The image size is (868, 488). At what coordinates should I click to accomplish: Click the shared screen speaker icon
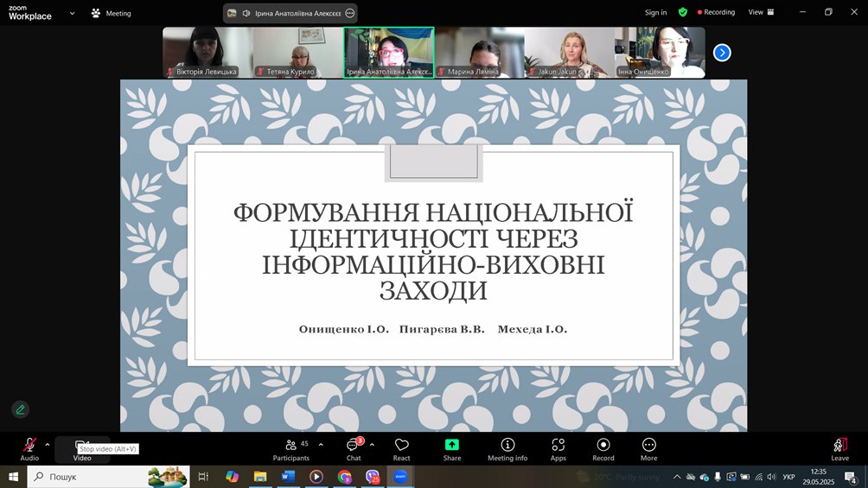click(246, 13)
